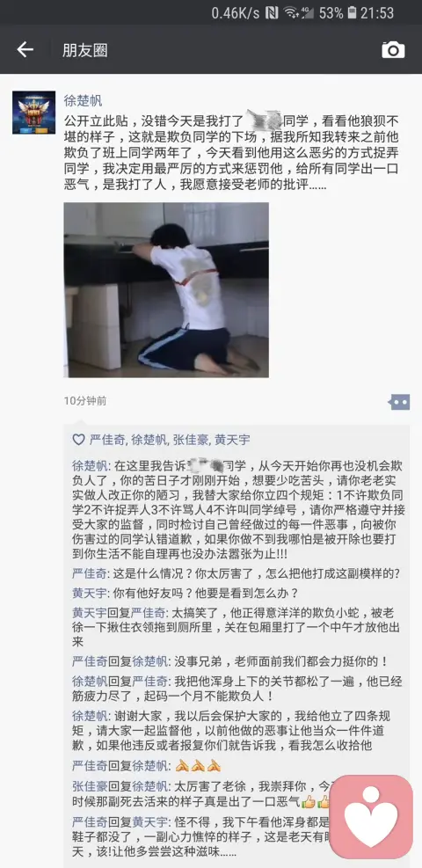Tap commenter name 张佳豪 in reply
The height and width of the screenshot is (868, 422).
(91, 786)
